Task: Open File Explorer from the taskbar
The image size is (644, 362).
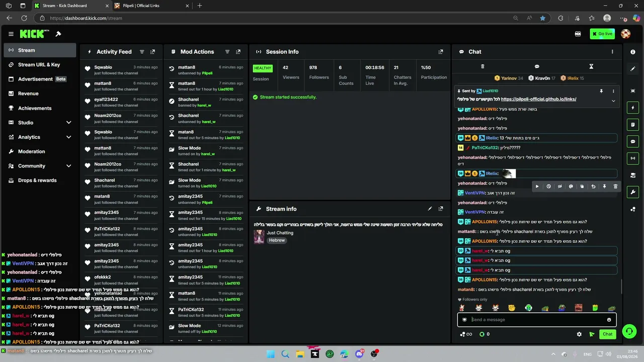Action: pyautogui.click(x=300, y=354)
